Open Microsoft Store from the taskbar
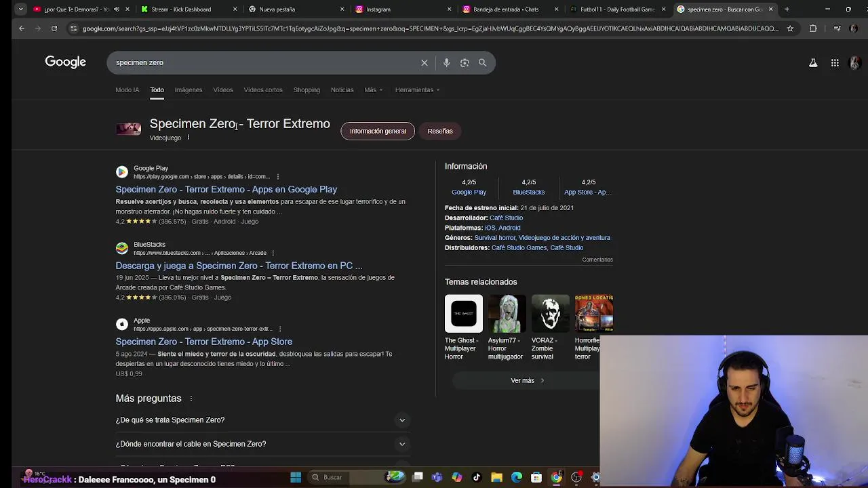This screenshot has width=868, height=488. [536, 477]
